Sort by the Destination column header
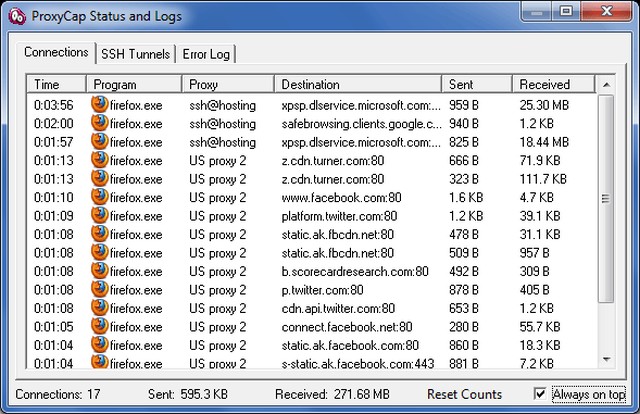The width and height of the screenshot is (640, 414). (x=358, y=84)
